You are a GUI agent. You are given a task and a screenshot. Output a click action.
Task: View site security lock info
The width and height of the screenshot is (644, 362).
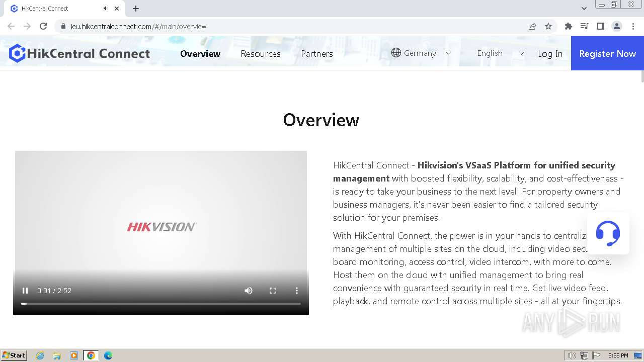coord(63,26)
